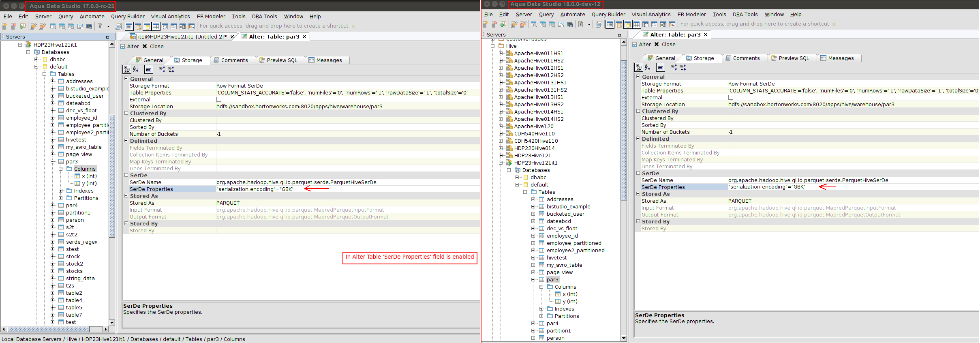Select serde_regex table in left tree

(82, 242)
